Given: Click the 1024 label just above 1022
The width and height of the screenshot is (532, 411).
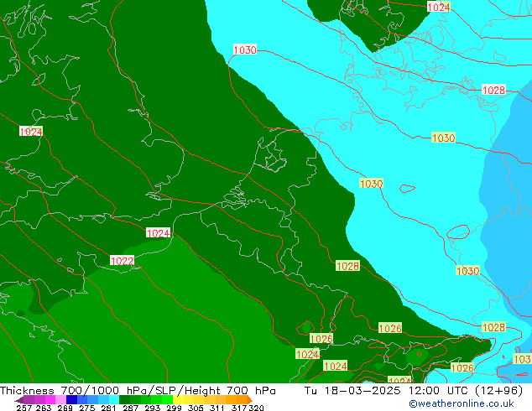Looking at the screenshot, I should point(158,233).
